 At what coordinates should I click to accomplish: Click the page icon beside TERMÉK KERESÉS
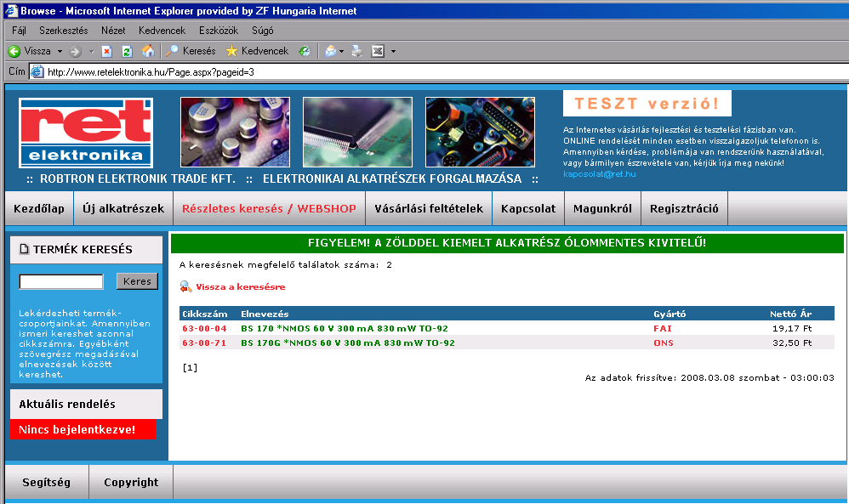(25, 249)
